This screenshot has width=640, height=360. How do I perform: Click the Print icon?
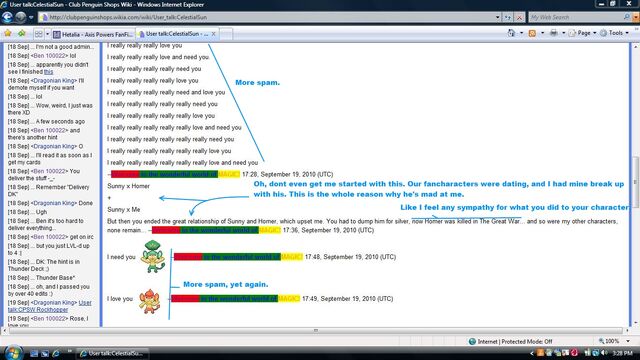click(x=553, y=33)
